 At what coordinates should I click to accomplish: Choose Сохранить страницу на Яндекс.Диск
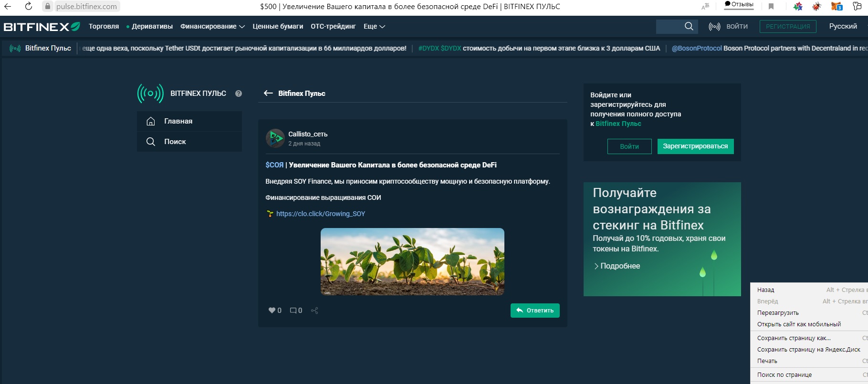(x=809, y=350)
